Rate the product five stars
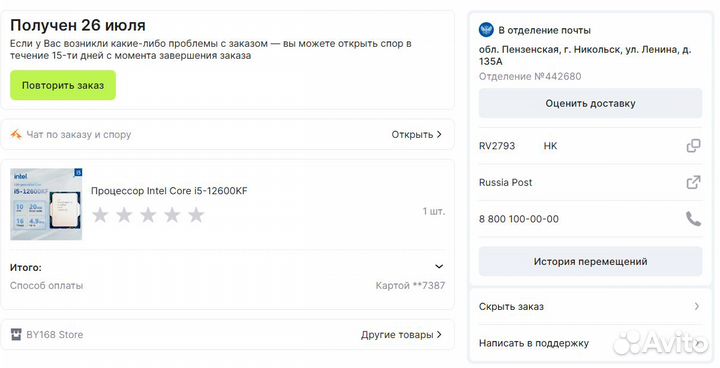 (x=196, y=215)
